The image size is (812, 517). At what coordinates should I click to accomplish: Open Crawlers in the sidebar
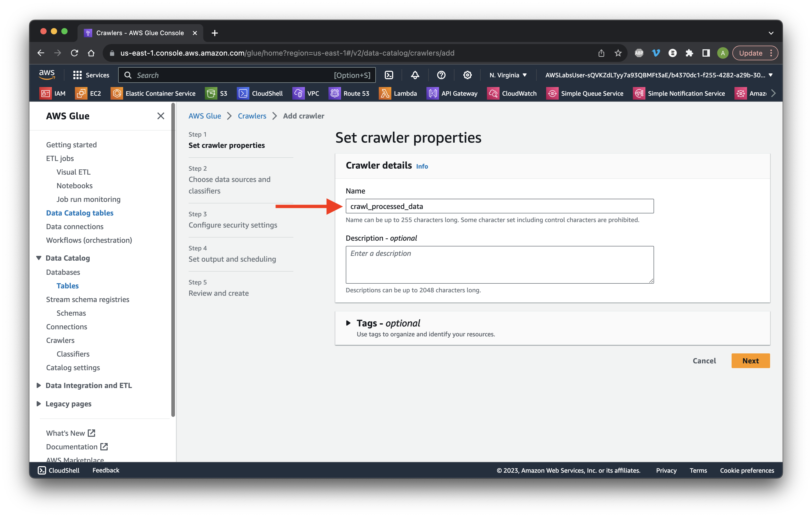click(x=60, y=340)
